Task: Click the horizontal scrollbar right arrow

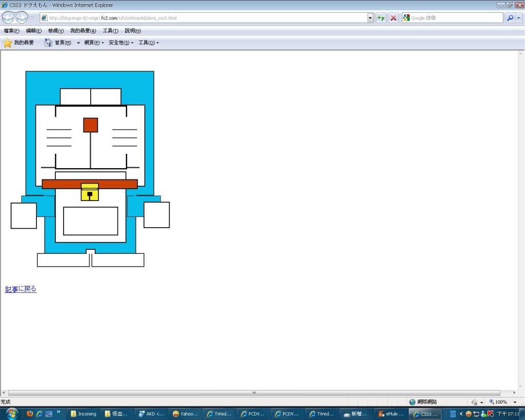Action: click(x=514, y=392)
